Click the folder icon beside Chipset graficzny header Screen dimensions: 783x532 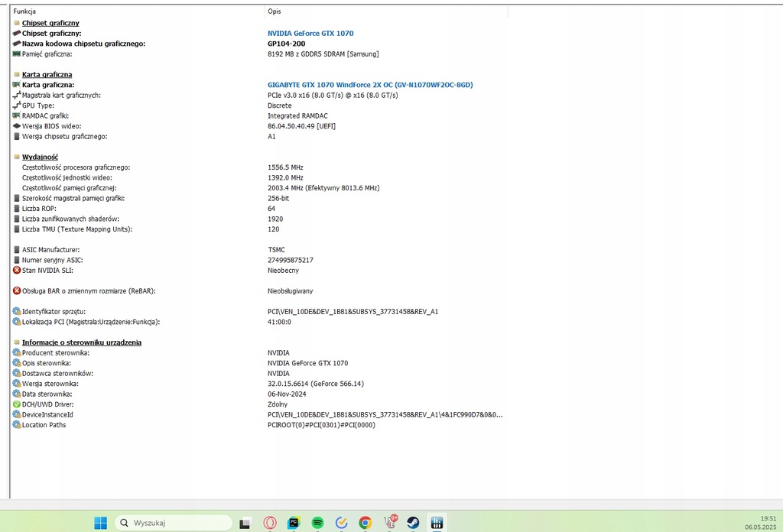[x=17, y=23]
